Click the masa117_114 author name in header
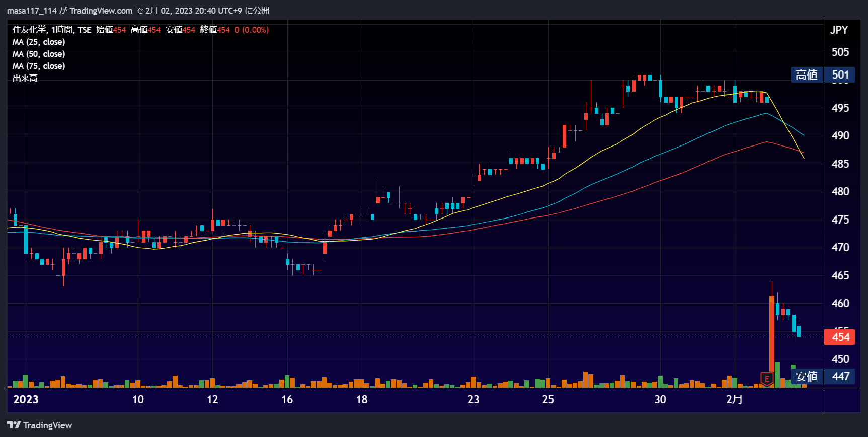Image resolution: width=868 pixels, height=437 pixels. click(x=32, y=11)
